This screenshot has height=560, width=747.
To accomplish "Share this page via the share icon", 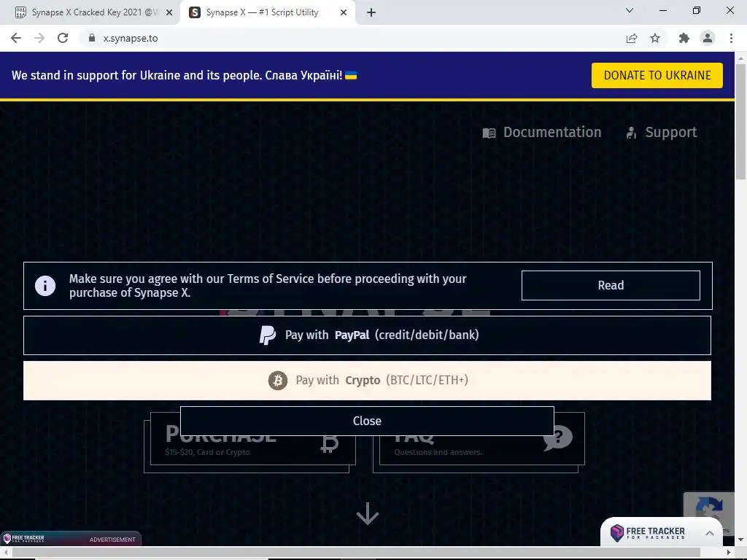I will [x=632, y=38].
